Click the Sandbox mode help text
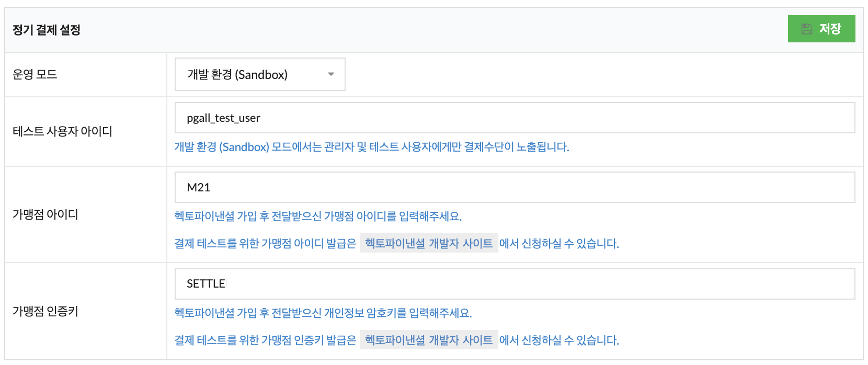The width and height of the screenshot is (868, 365). pyautogui.click(x=371, y=147)
